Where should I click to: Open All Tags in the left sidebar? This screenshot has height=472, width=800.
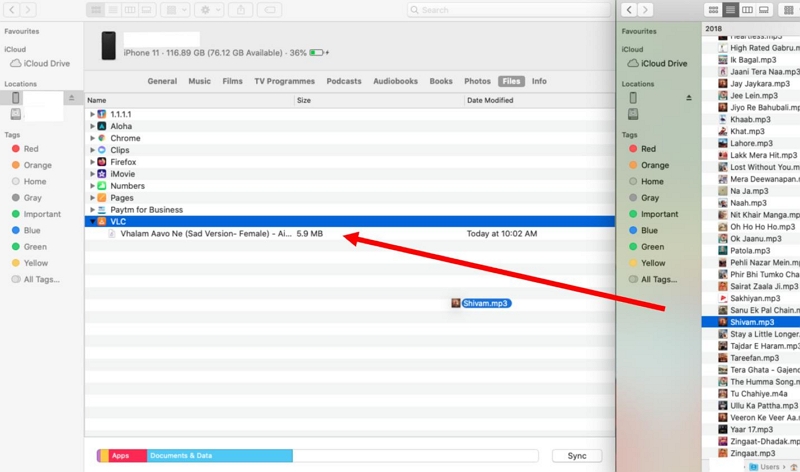[35, 279]
